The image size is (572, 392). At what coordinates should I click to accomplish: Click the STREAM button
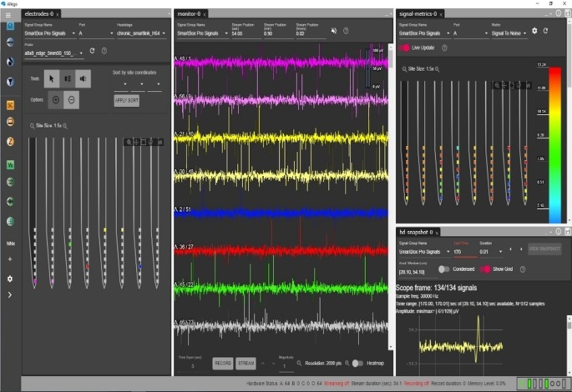point(246,363)
